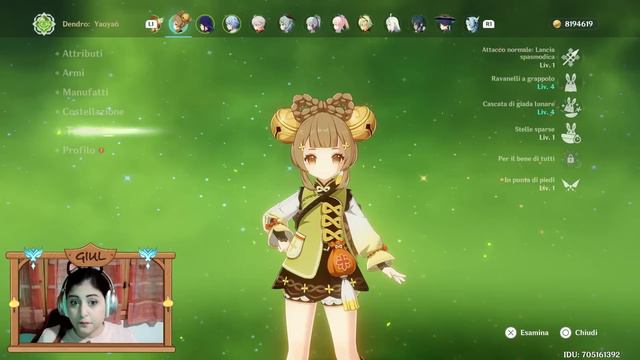Open the Attributi menu entry
The width and height of the screenshot is (640, 360).
(x=82, y=53)
